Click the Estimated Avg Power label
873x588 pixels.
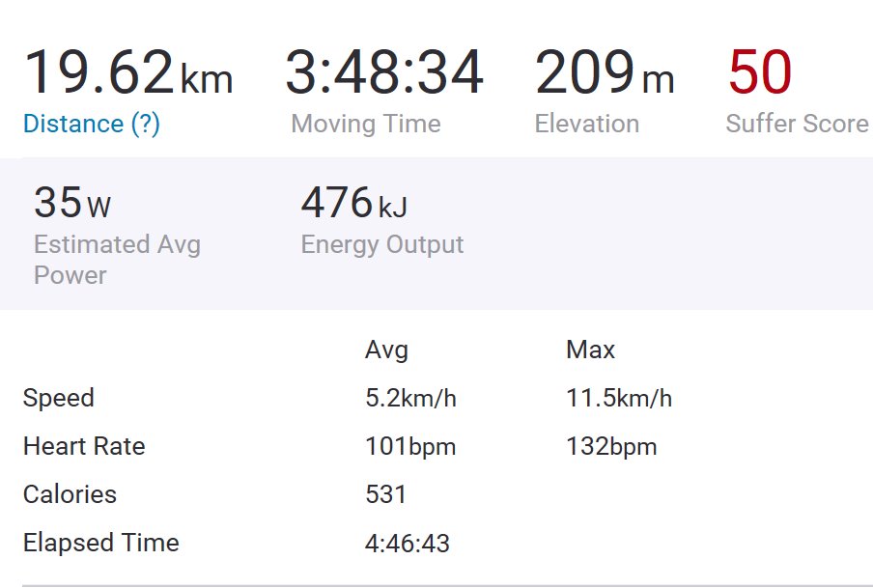[x=117, y=260]
